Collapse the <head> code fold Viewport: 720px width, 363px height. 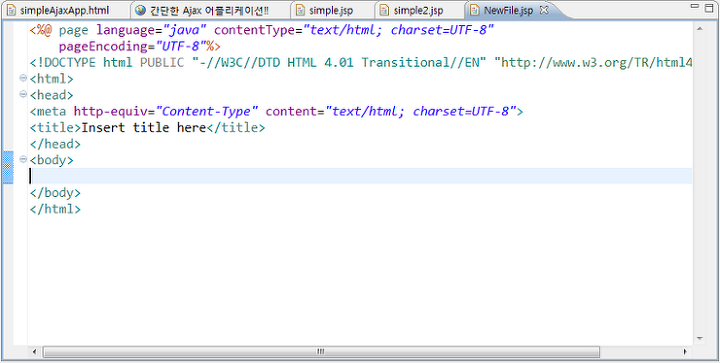click(23, 94)
